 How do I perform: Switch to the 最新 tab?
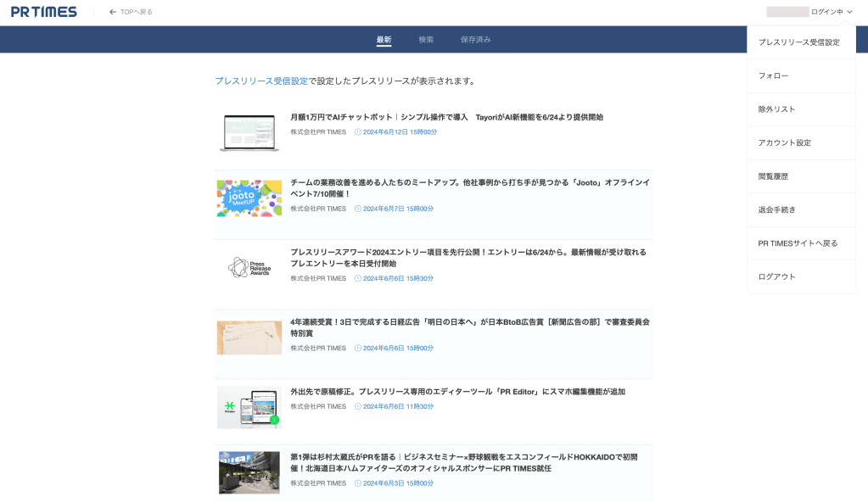click(x=384, y=40)
